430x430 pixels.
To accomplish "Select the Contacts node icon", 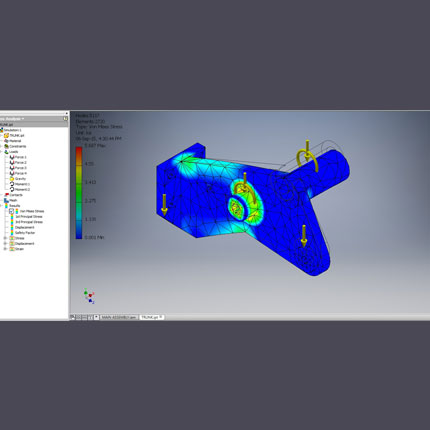I will click(6, 195).
